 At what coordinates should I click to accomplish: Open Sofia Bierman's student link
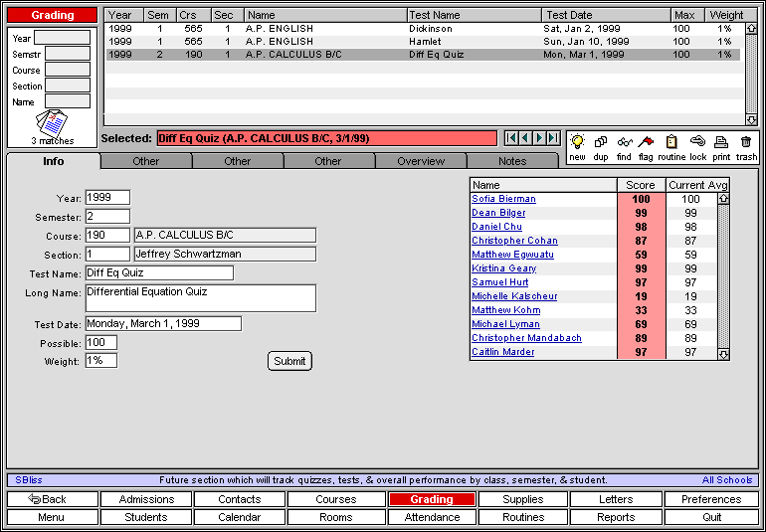point(503,199)
